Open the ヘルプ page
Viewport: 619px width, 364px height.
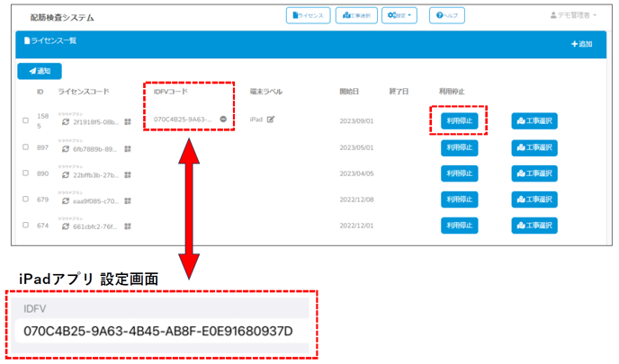tap(447, 15)
